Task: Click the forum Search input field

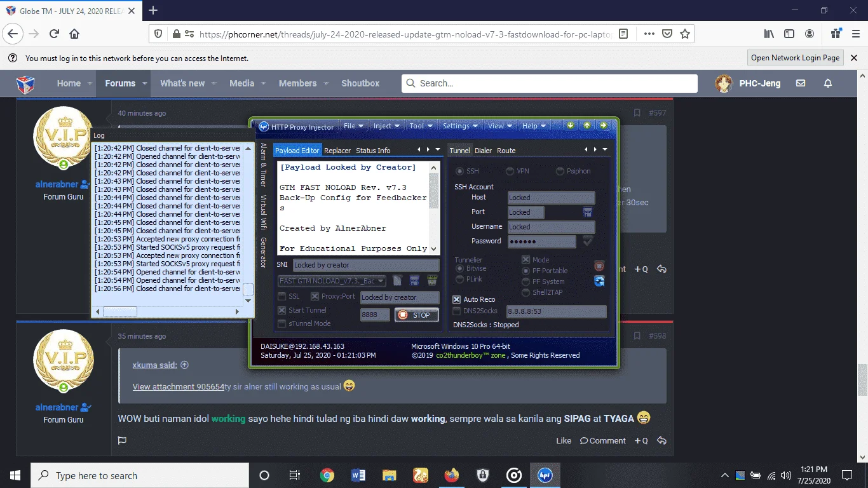Action: (x=550, y=83)
